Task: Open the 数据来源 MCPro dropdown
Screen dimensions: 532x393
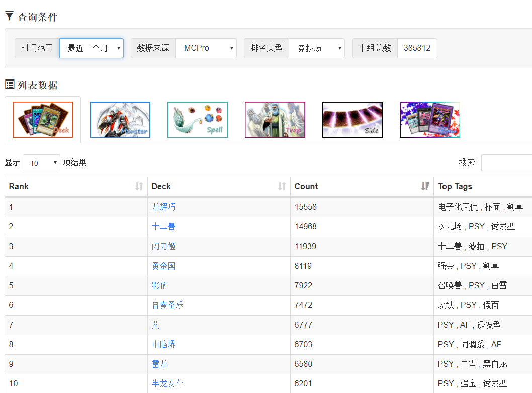Action: coord(206,48)
